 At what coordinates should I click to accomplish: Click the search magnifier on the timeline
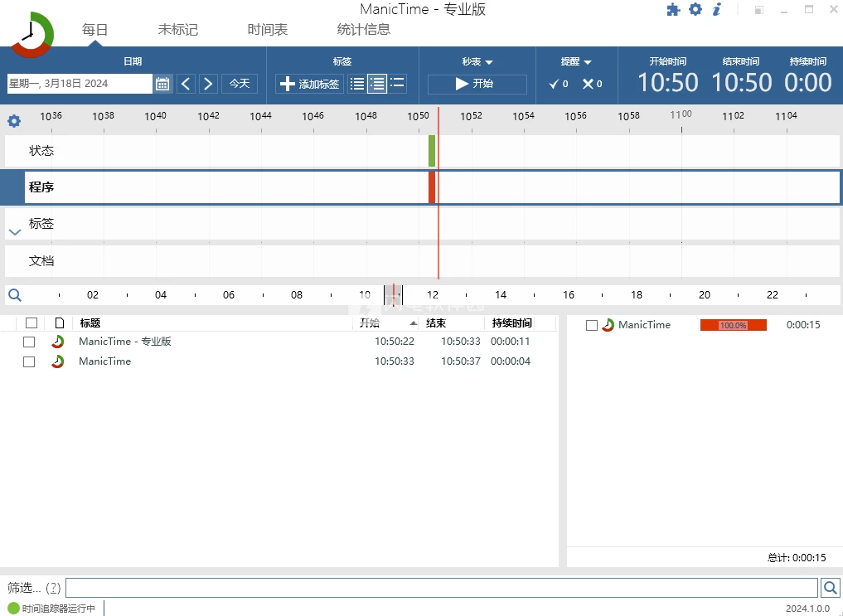[x=14, y=294]
